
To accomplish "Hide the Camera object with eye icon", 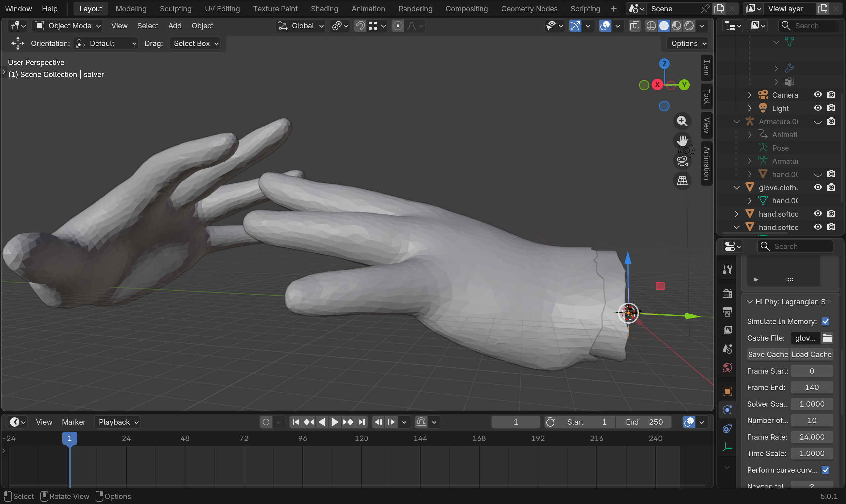I will point(818,95).
